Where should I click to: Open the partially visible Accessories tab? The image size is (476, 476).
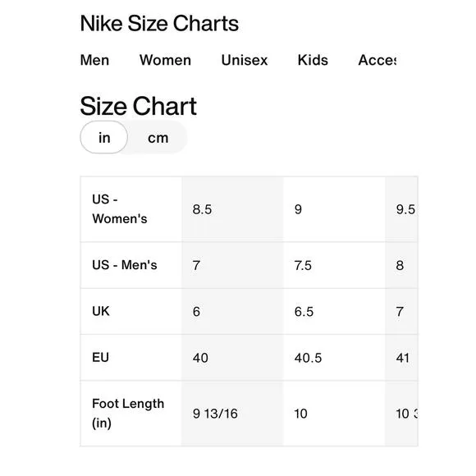pyautogui.click(x=377, y=60)
